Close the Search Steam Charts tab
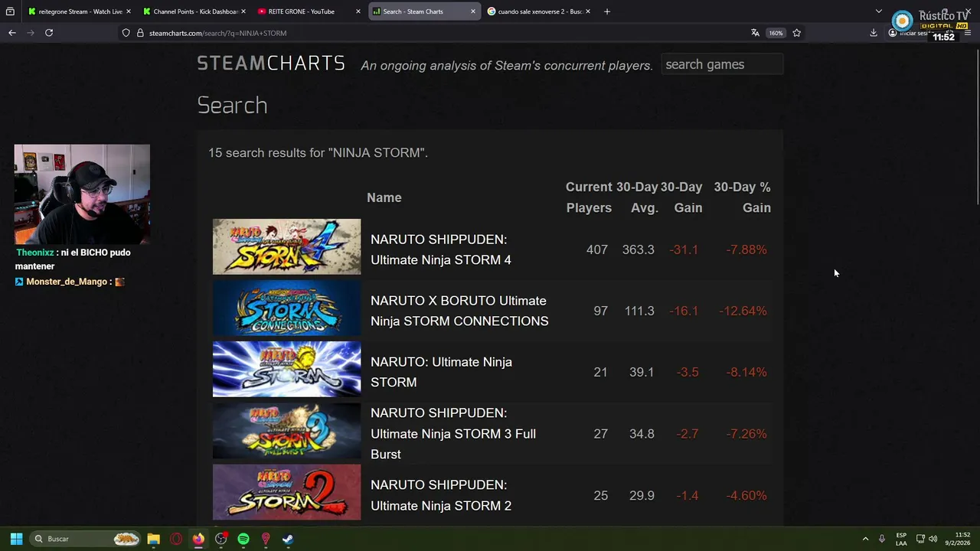 coord(473,11)
